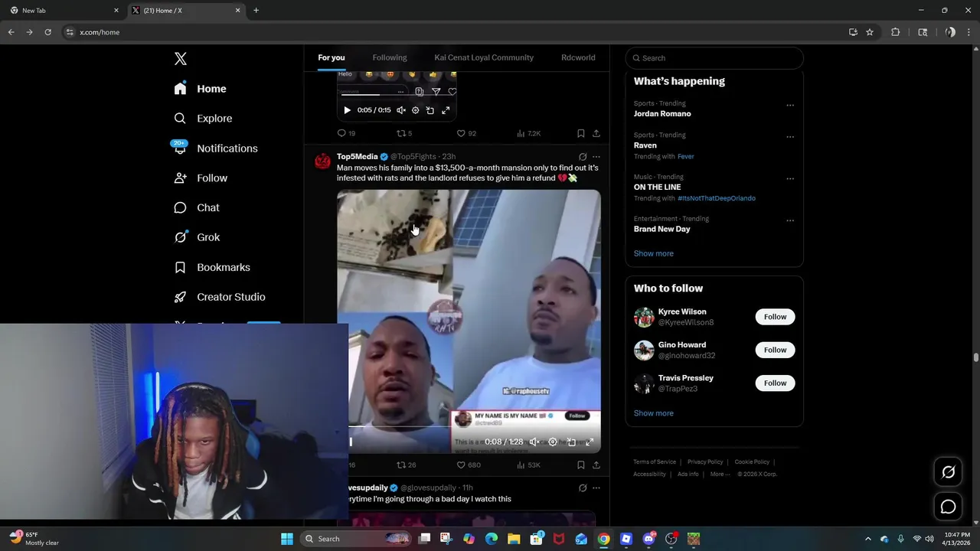Seek on the 0:15 video progress bar
The width and height of the screenshot is (980, 551).
(x=397, y=96)
